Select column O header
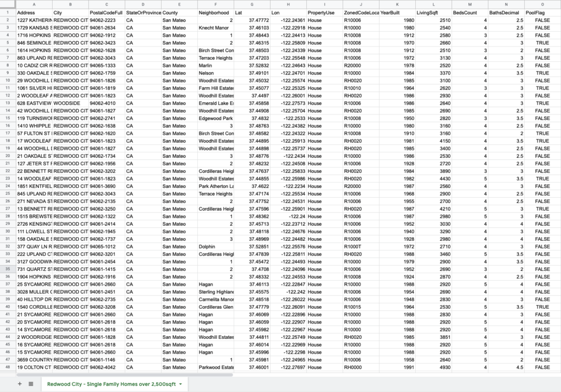The height and width of the screenshot is (392, 561). [542, 4]
